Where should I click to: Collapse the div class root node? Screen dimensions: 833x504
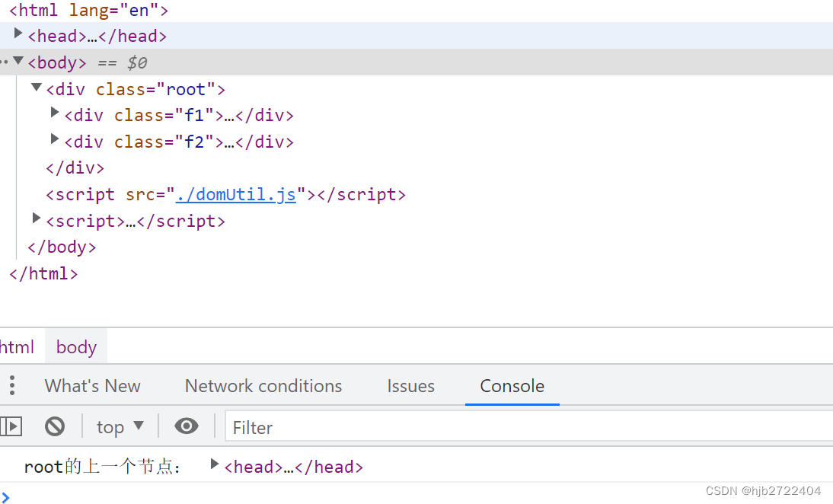pyautogui.click(x=36, y=87)
